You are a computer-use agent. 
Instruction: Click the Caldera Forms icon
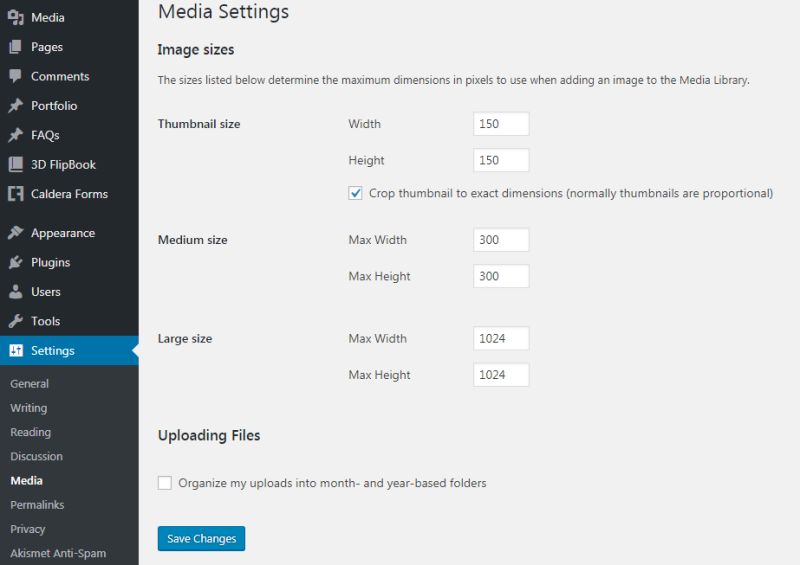coord(16,194)
